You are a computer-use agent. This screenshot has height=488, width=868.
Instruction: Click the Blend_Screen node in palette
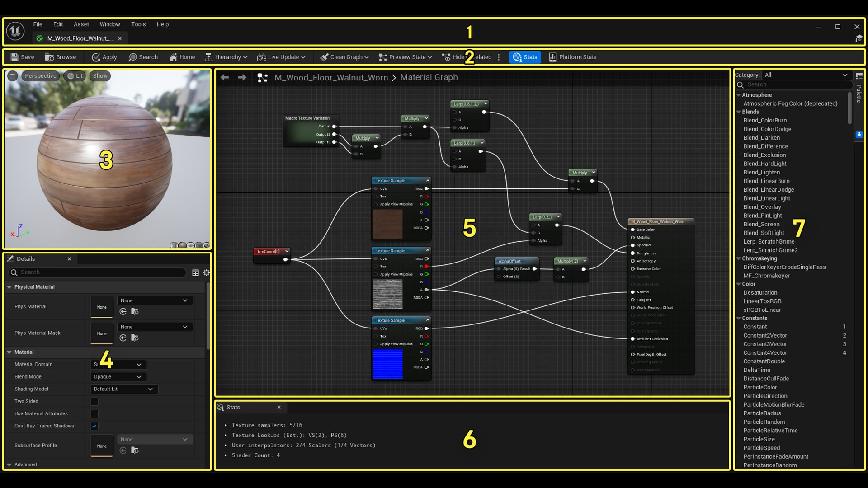point(763,224)
